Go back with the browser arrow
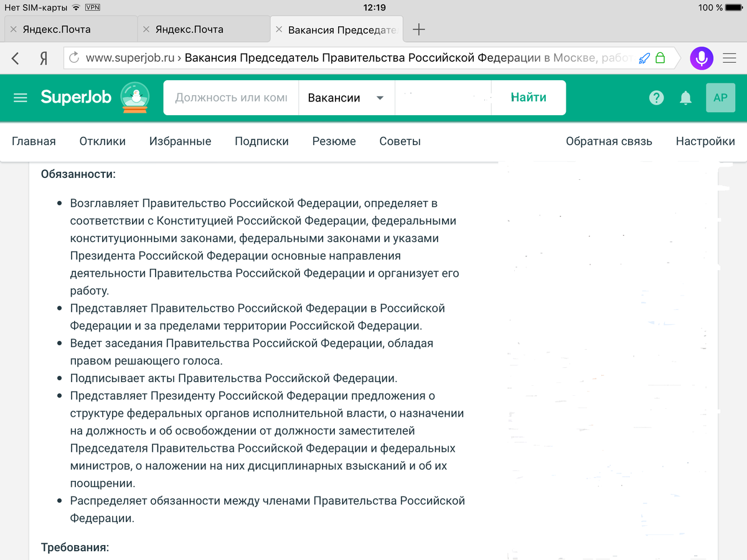This screenshot has height=560, width=747. click(x=16, y=58)
